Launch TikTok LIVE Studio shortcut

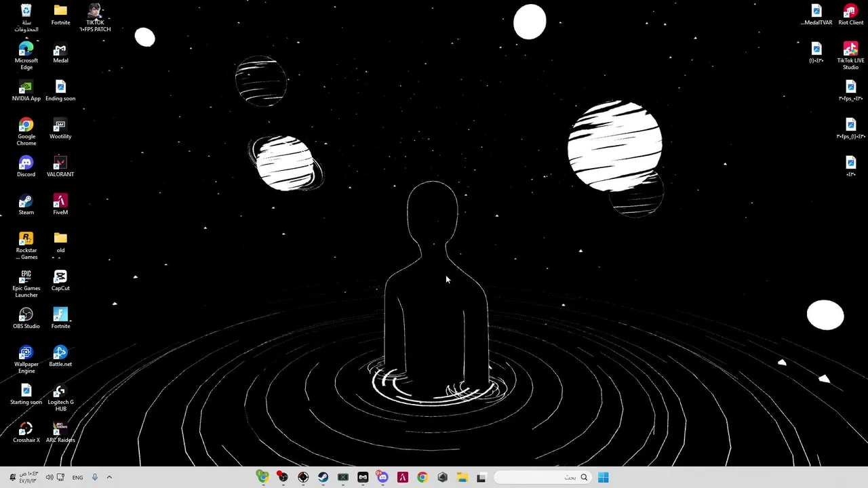(850, 56)
